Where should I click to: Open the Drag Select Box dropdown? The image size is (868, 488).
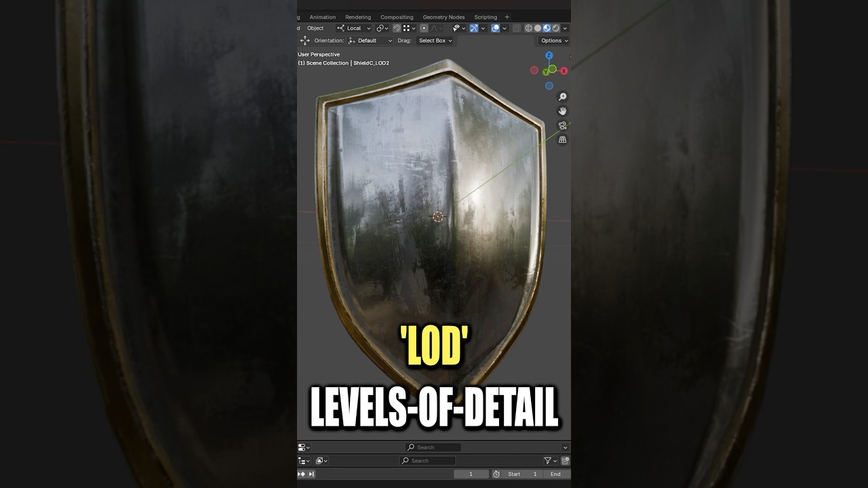435,41
